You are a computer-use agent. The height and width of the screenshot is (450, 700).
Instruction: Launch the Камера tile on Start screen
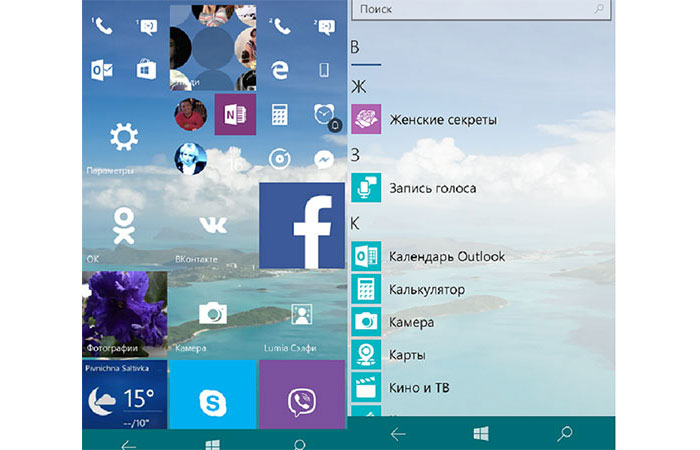click(x=213, y=314)
